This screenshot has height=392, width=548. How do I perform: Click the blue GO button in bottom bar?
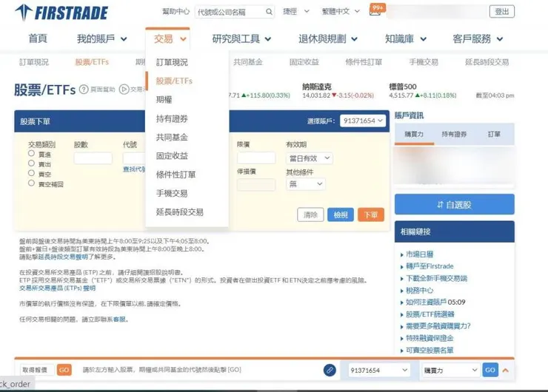click(490, 370)
